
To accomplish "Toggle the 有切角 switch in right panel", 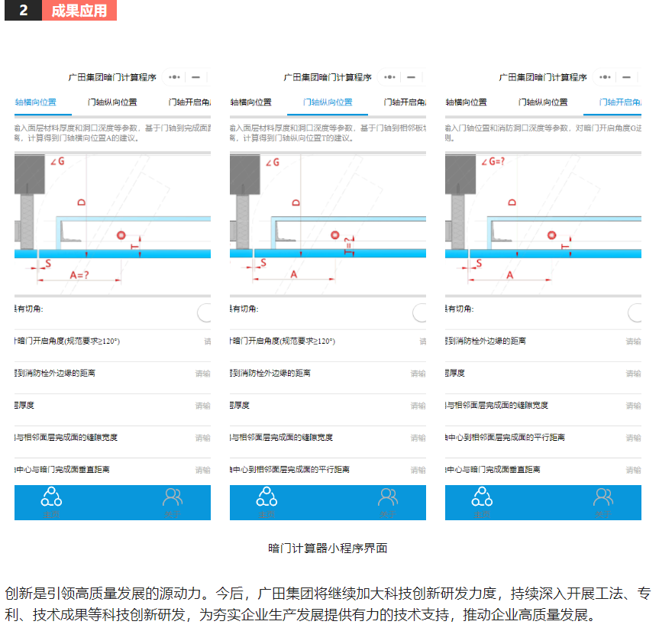I will (x=635, y=312).
